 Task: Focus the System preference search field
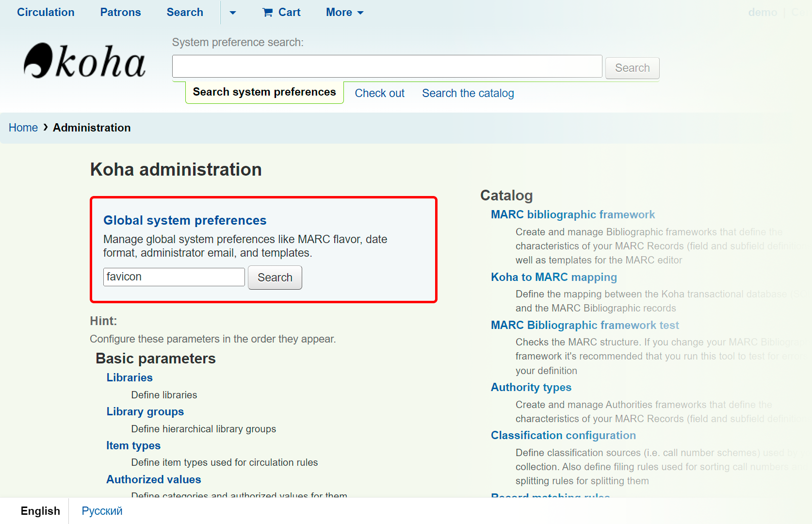point(387,66)
